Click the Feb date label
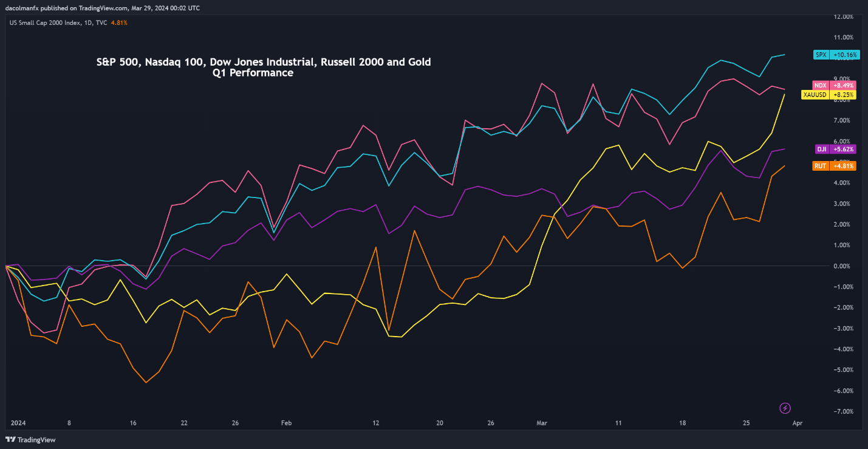This screenshot has height=449, width=868. [x=287, y=423]
